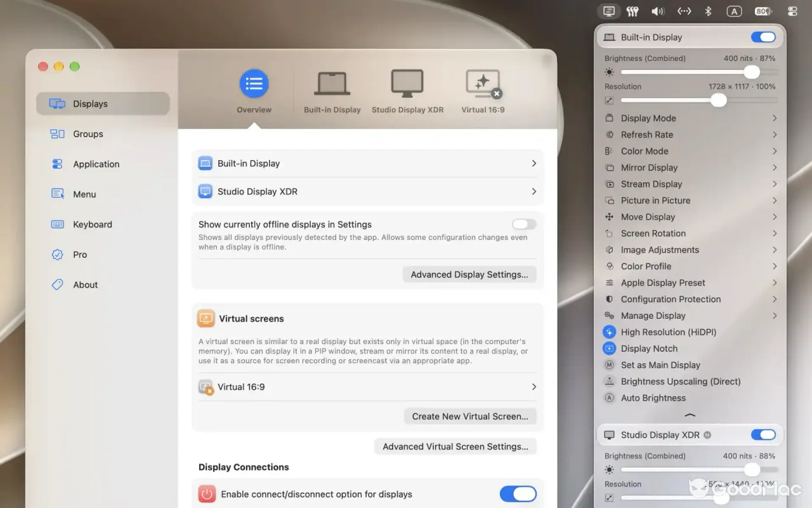Switch to the Studio Display XDR tab
The image size is (812, 508).
407,92
